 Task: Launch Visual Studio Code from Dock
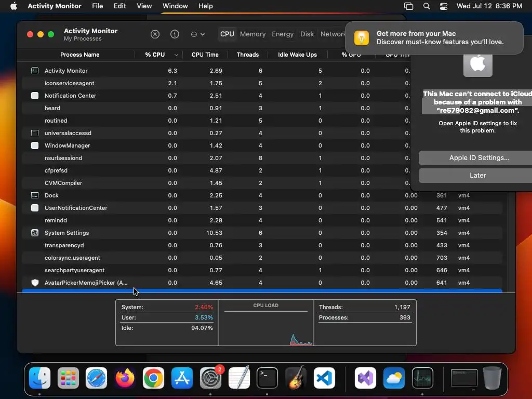[324, 378]
